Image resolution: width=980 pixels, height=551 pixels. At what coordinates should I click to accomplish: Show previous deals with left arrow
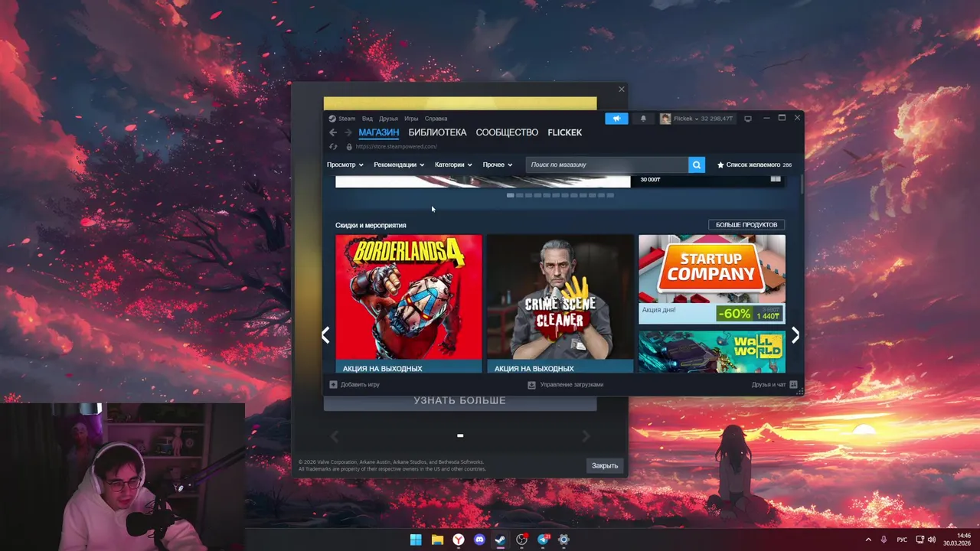325,334
